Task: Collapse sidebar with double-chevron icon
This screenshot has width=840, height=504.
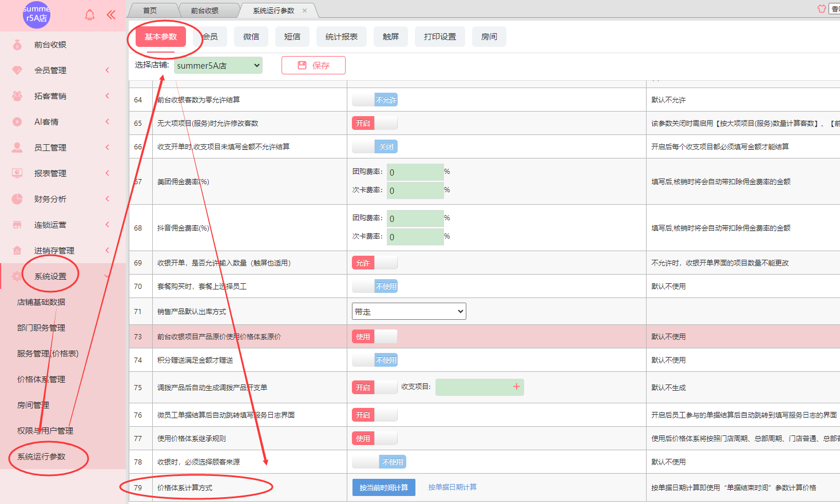Action: [111, 15]
